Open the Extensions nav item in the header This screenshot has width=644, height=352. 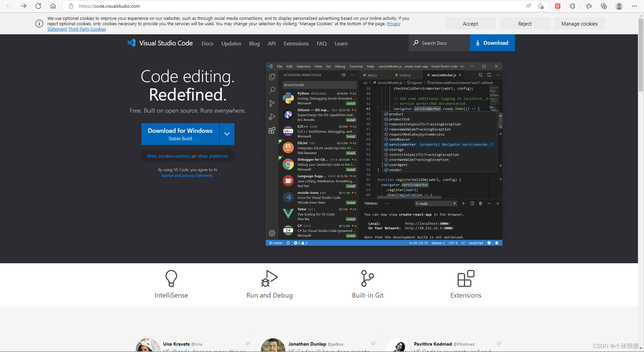[296, 44]
